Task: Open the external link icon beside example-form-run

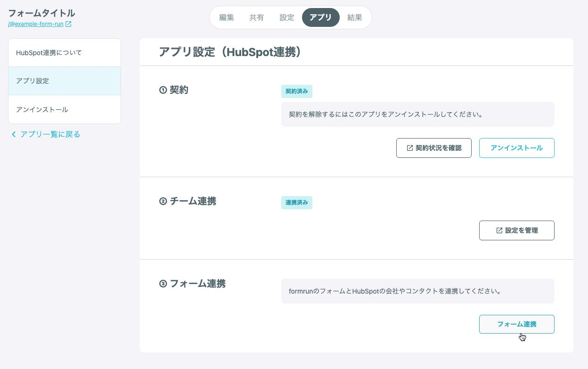Action: (x=68, y=24)
